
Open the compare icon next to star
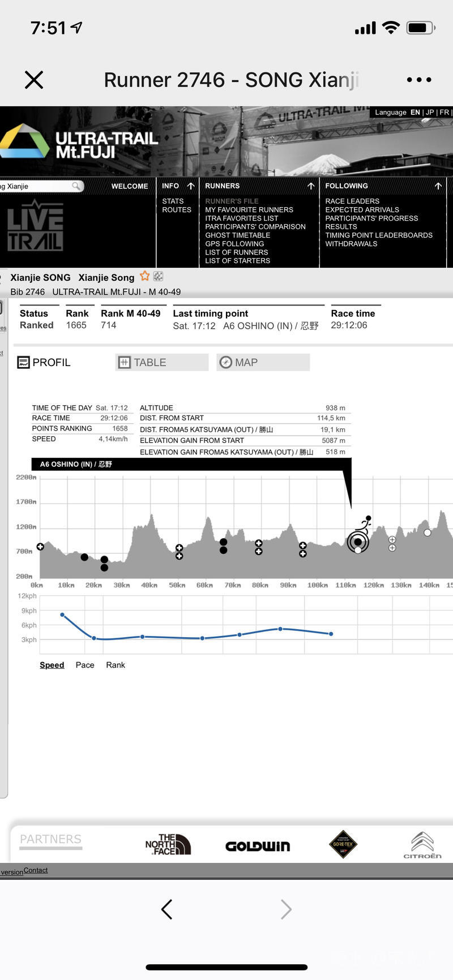tap(159, 276)
